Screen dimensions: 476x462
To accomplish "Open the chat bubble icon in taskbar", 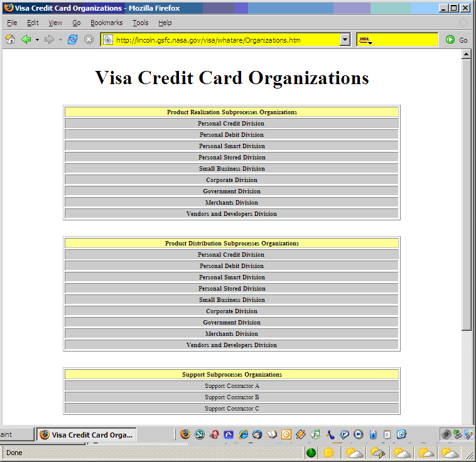I will pos(344,434).
